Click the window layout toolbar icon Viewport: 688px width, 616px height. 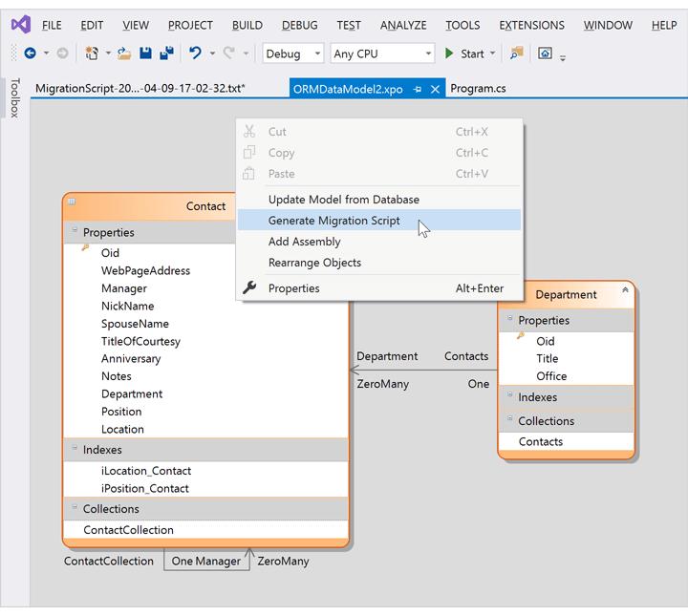pos(545,53)
